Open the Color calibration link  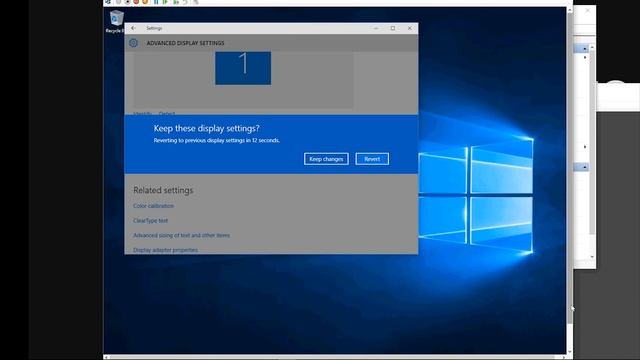coord(153,206)
